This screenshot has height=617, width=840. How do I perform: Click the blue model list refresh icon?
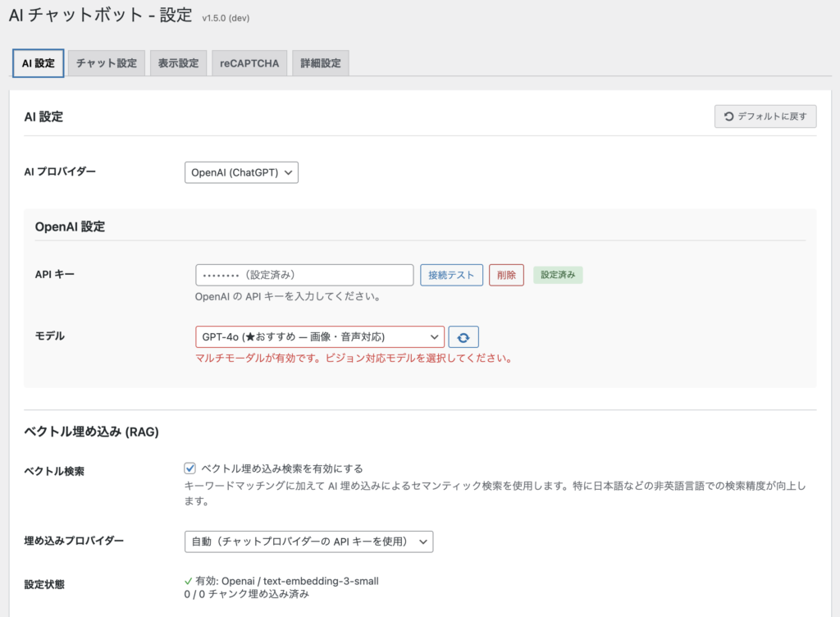pos(464,336)
